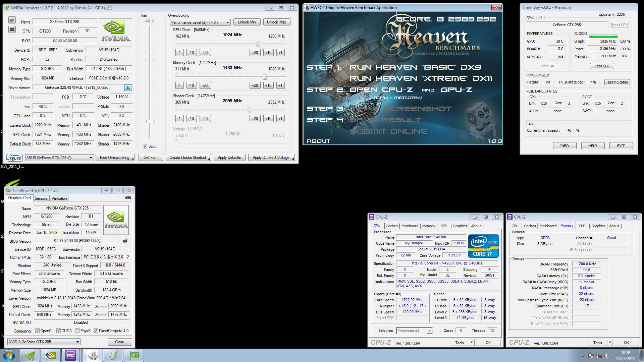Click the ABOUT link in Heaven Benchmark
The height and width of the screenshot is (362, 644).
(x=318, y=141)
